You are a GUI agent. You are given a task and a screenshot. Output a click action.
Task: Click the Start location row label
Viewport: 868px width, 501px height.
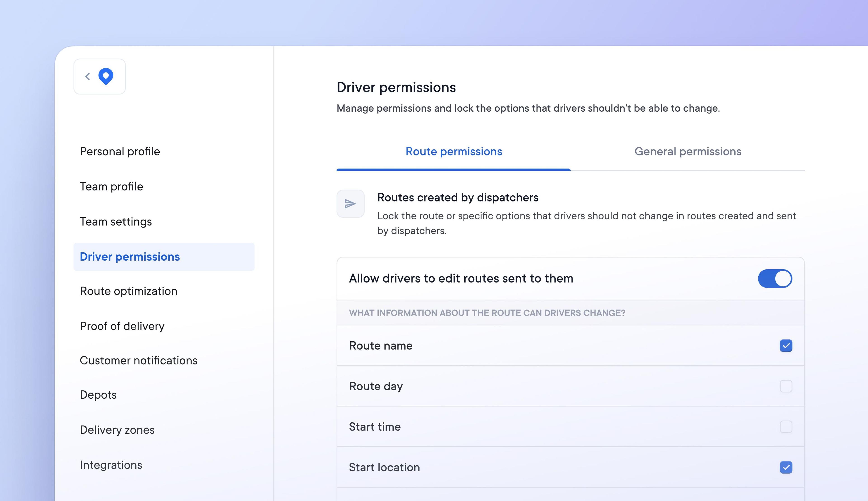pos(384,467)
